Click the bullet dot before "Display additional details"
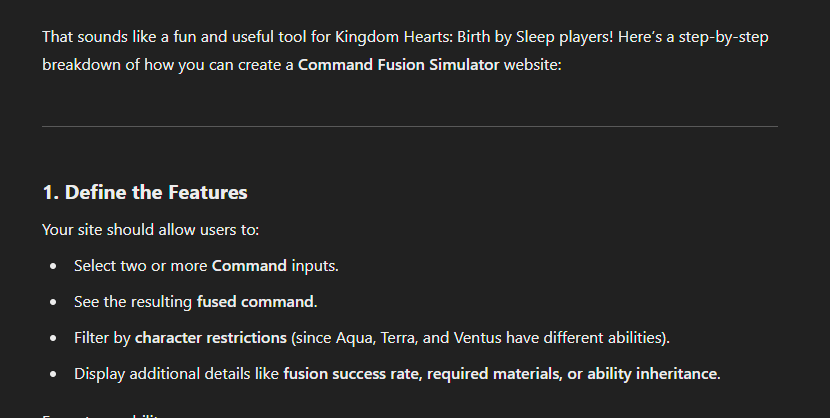830x418 pixels. 53,374
